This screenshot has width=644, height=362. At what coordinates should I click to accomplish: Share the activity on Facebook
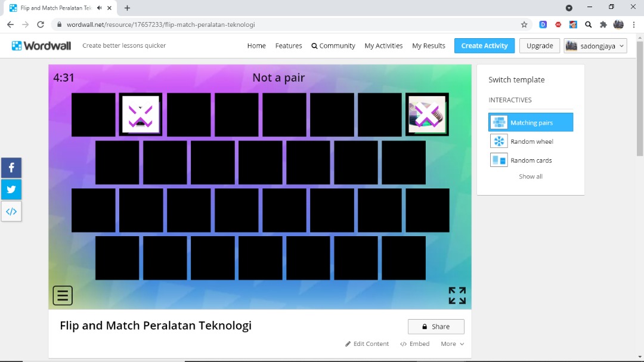[11, 168]
